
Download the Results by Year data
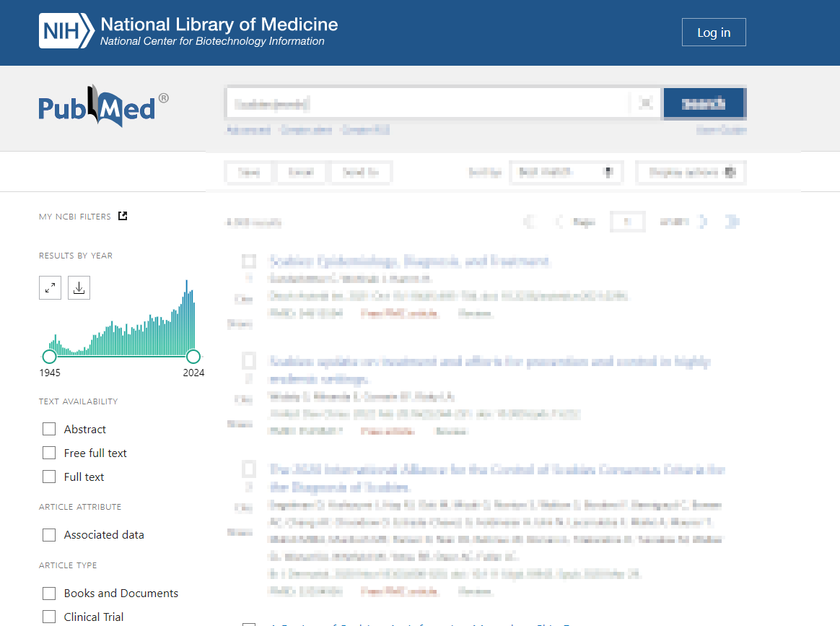pos(79,287)
